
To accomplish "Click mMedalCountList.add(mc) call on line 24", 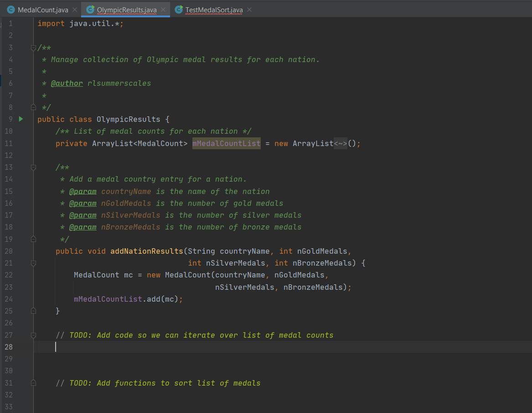I will (x=128, y=299).
